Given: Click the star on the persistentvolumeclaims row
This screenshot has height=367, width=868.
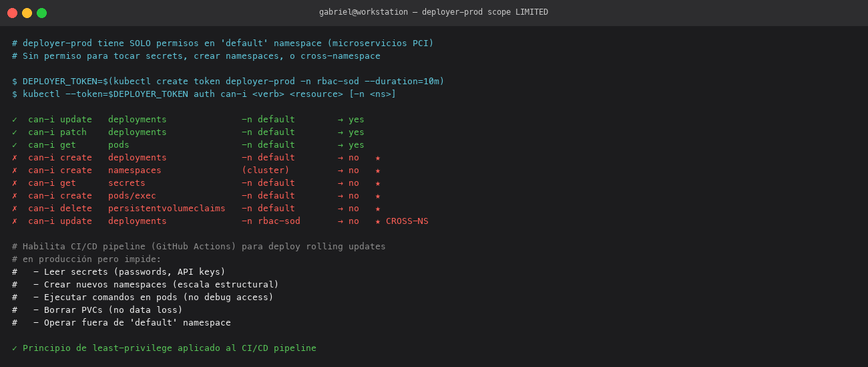Looking at the screenshot, I should coord(378,209).
